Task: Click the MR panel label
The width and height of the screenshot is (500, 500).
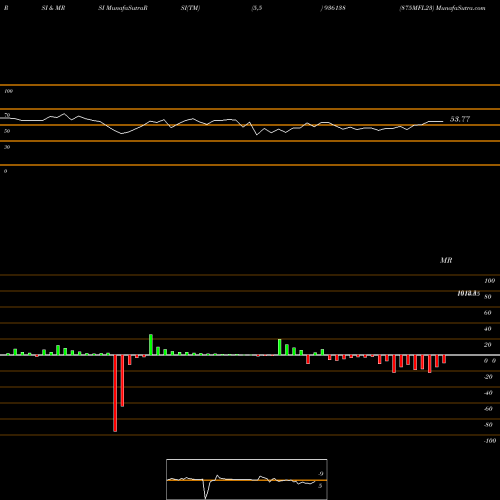Action: point(446,260)
